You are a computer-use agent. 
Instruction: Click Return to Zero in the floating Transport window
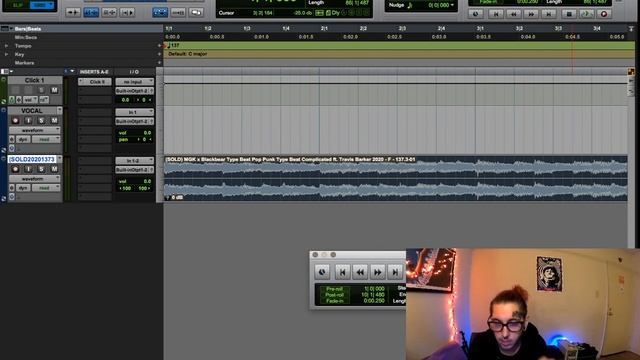(342, 272)
